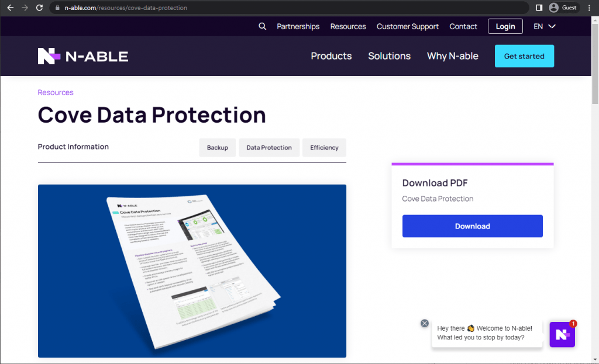Open the Why N-able menu
The height and width of the screenshot is (364, 599).
pyautogui.click(x=453, y=56)
